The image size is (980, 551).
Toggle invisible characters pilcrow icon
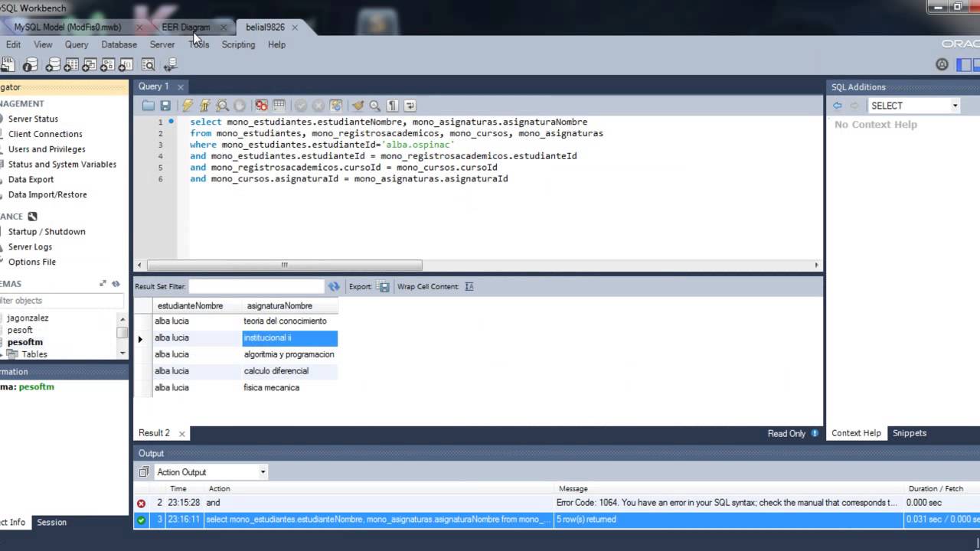point(392,106)
